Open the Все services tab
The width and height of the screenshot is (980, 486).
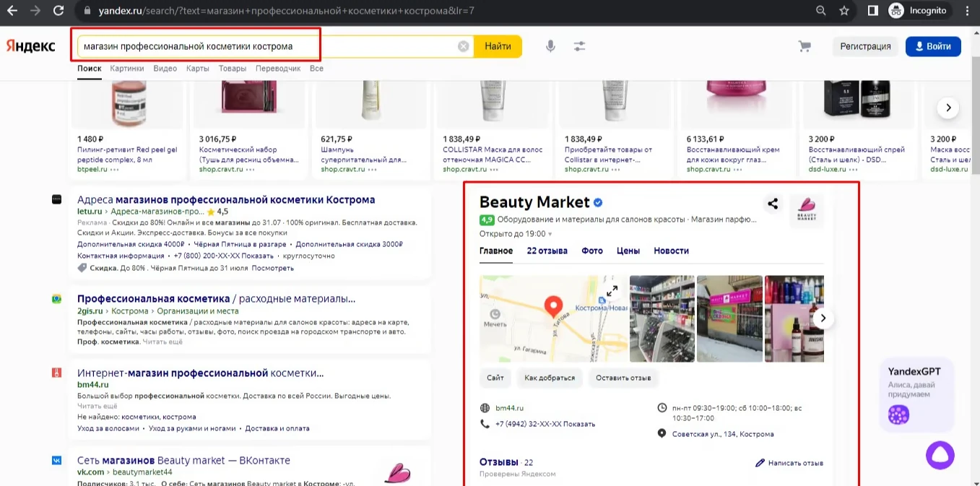click(x=316, y=69)
